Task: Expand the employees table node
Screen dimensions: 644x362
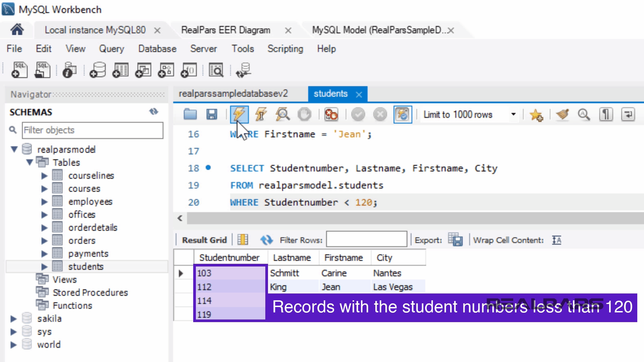Action: pos(44,202)
